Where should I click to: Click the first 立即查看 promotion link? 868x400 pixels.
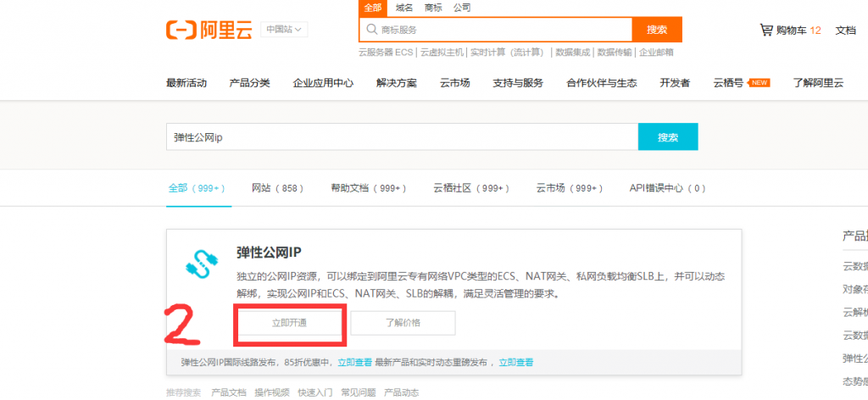tap(354, 363)
